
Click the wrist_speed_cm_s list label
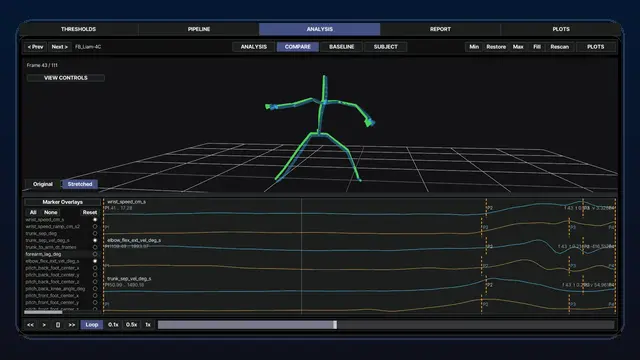click(44, 220)
